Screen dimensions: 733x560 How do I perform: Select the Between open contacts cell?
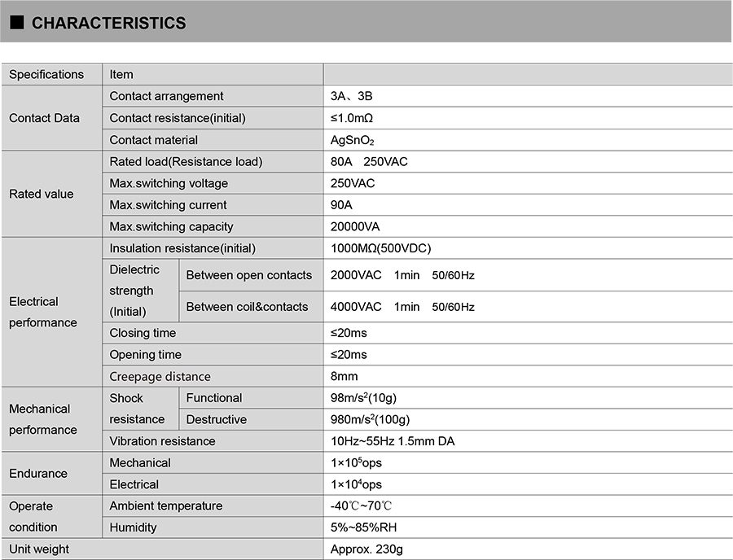click(248, 275)
